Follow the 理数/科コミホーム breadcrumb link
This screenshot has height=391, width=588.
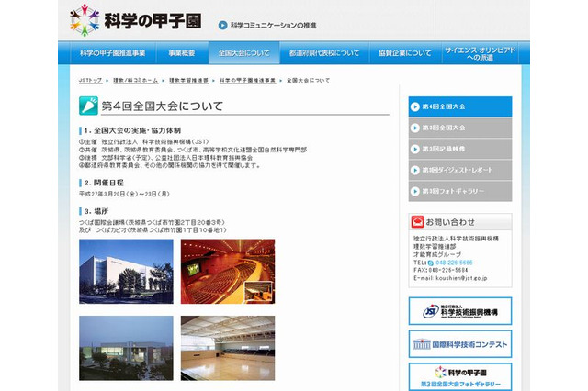pos(136,81)
